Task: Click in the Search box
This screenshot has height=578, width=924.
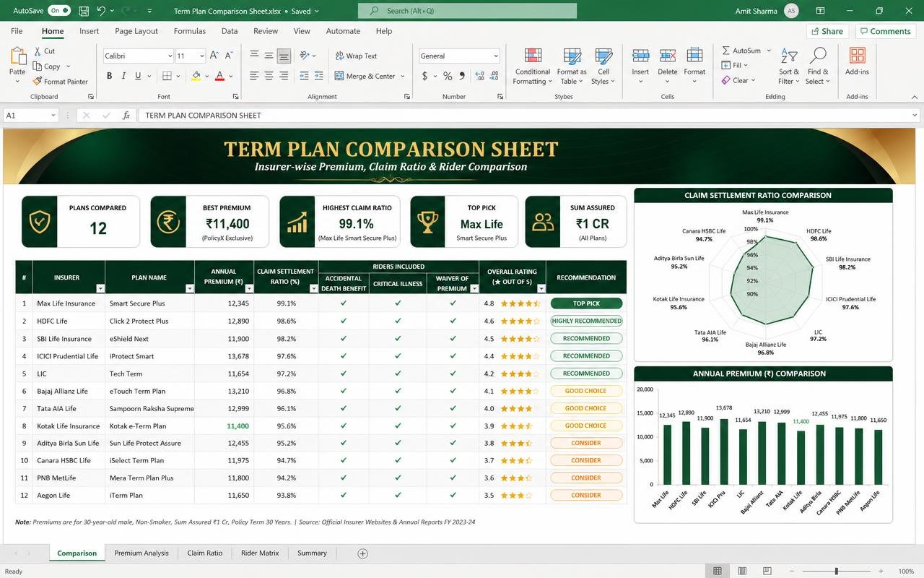Action: [x=467, y=11]
